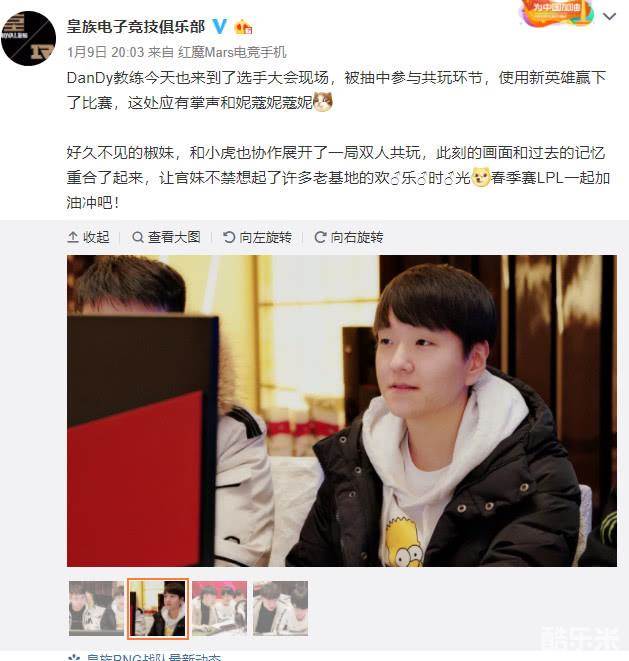This screenshot has width=629, height=661.
Task: Open the 皇族电子竞技俱乐部 account name link
Action: 136,26
